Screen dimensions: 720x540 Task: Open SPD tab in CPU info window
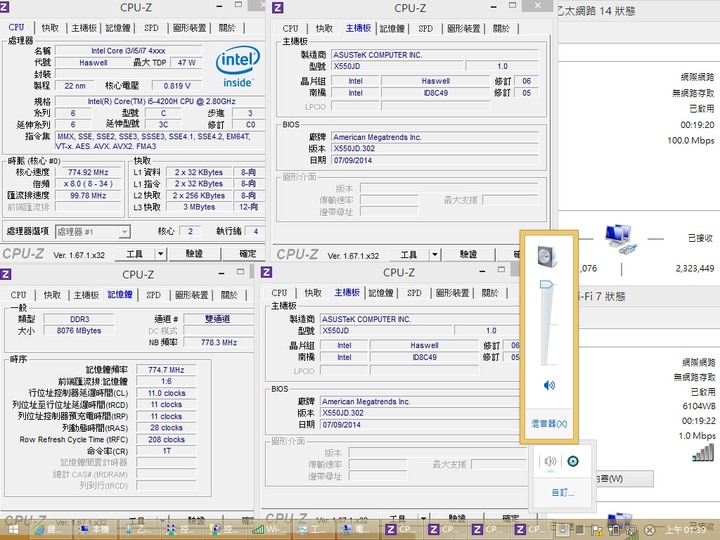coord(151,28)
